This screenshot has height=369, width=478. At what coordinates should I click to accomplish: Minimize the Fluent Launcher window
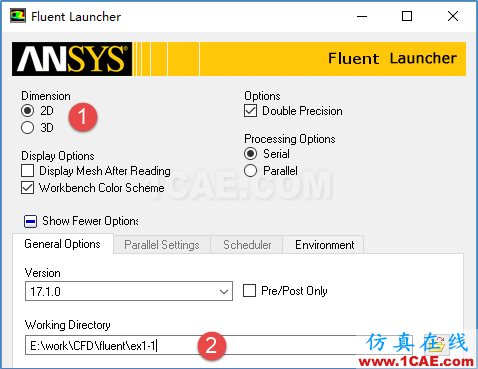[362, 16]
